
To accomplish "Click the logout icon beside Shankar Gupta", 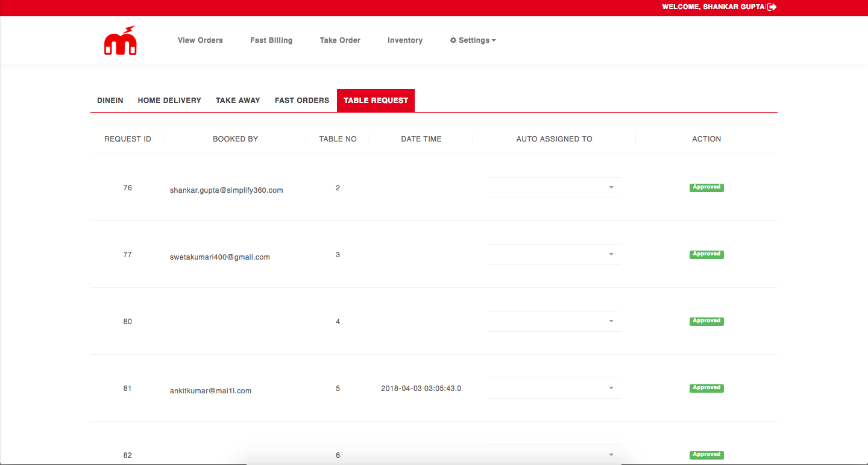I will tap(772, 7).
